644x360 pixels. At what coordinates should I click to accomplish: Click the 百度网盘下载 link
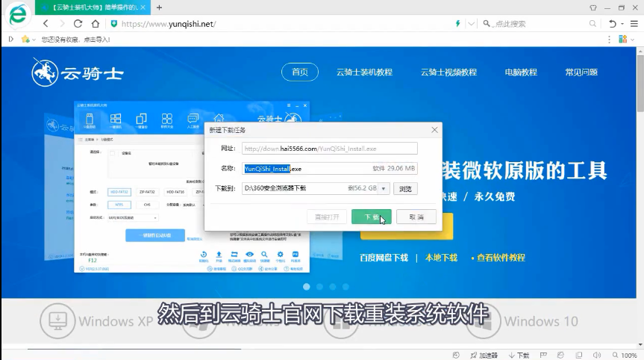tap(384, 258)
